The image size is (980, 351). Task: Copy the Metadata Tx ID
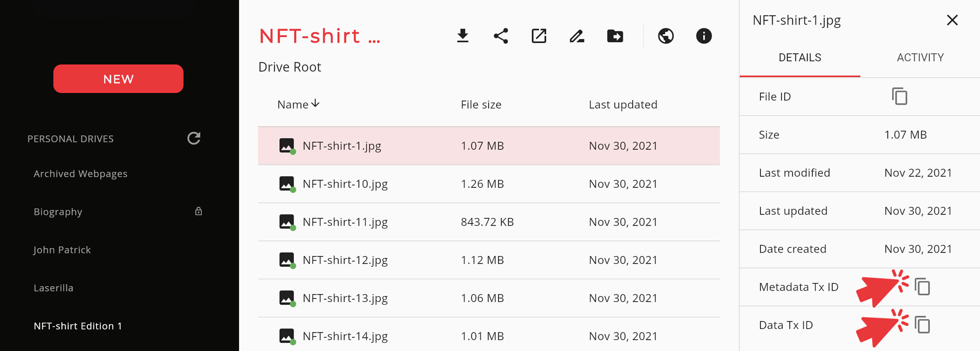point(922,287)
